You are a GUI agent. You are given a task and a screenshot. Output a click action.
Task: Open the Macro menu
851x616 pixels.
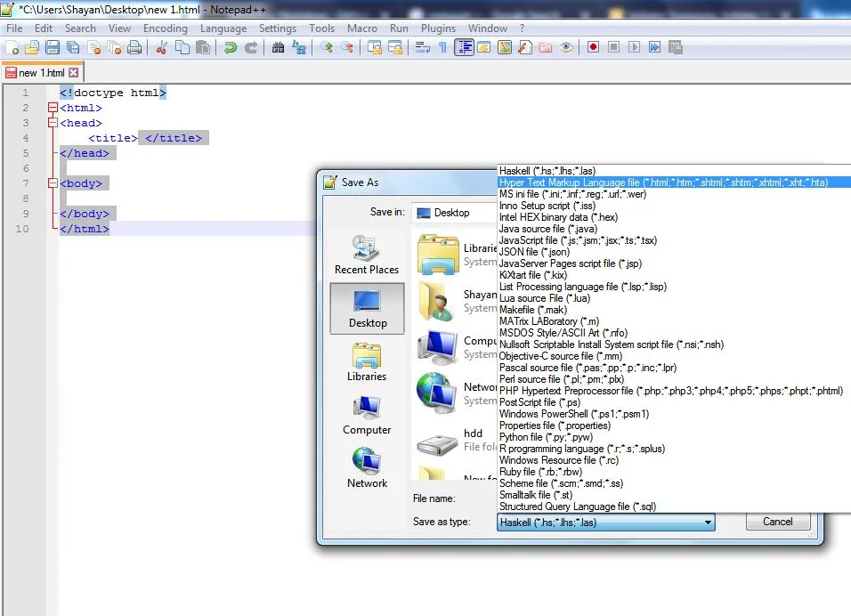click(x=362, y=28)
